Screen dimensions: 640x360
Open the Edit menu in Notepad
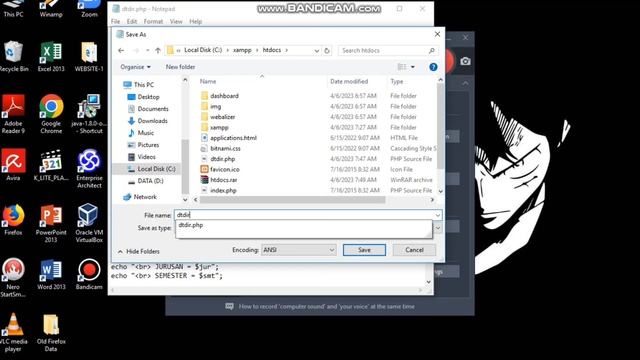pyautogui.click(x=132, y=21)
